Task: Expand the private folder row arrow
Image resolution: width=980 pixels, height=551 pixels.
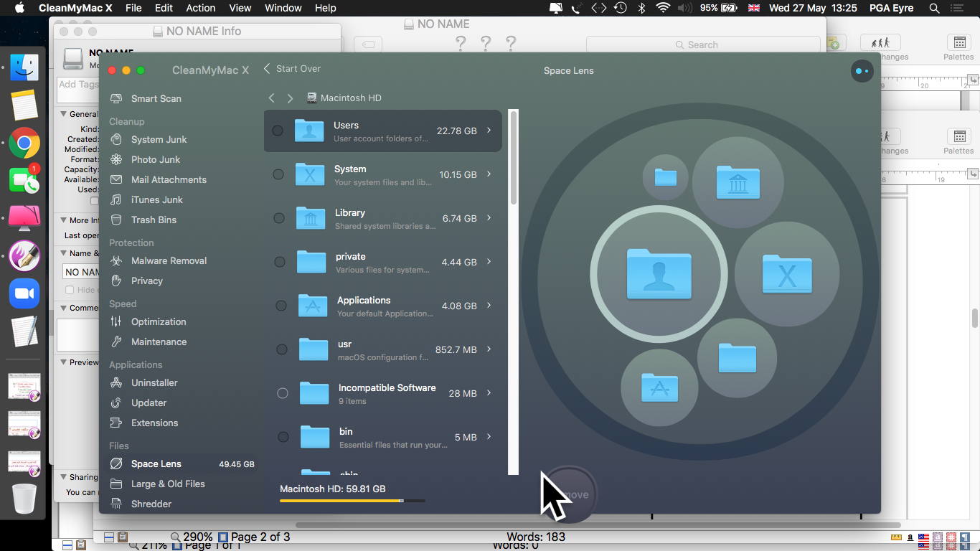Action: (x=489, y=262)
